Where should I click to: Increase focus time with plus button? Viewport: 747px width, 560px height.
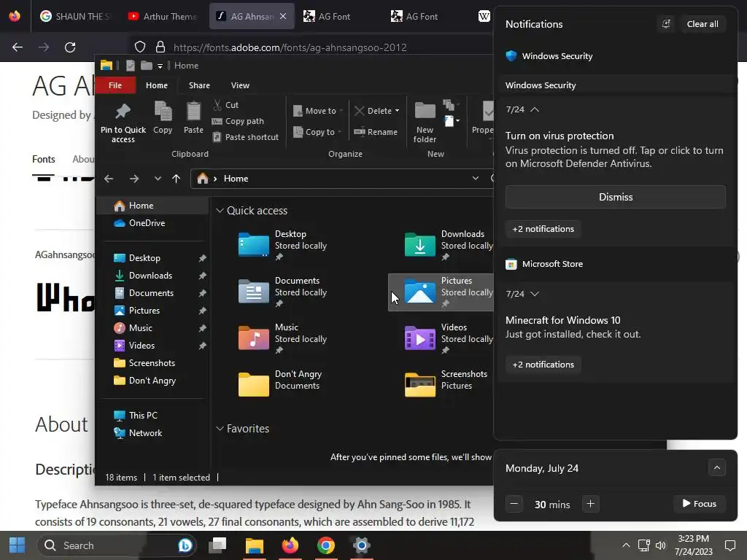[590, 504]
